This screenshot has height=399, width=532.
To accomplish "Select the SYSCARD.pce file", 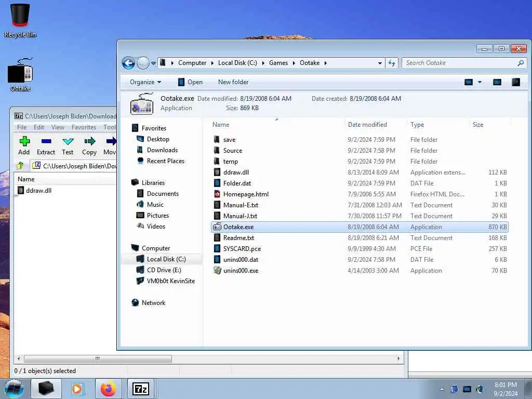I will tap(360, 249).
